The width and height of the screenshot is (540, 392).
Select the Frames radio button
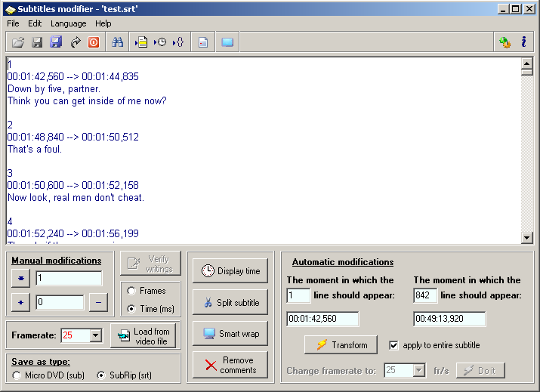pyautogui.click(x=131, y=291)
